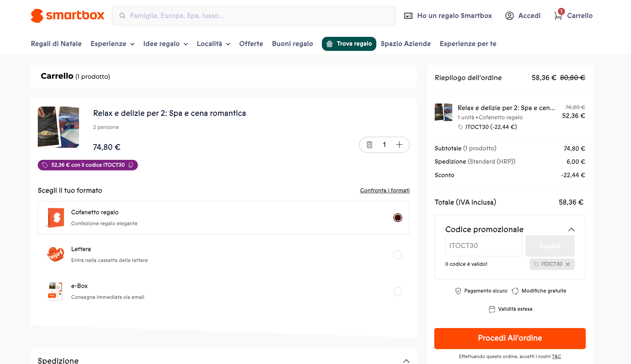Click Procedi All'ordine button
The height and width of the screenshot is (364, 631).
pyautogui.click(x=510, y=338)
